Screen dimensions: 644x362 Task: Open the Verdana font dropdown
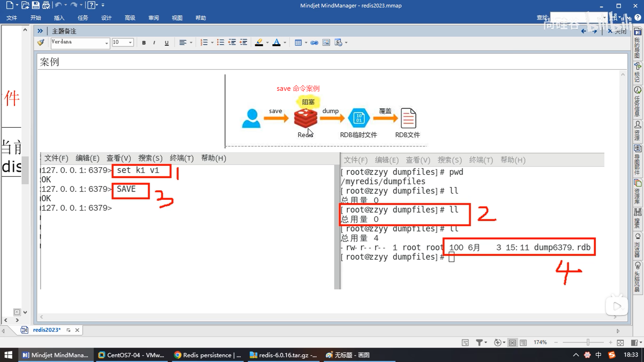pos(107,43)
